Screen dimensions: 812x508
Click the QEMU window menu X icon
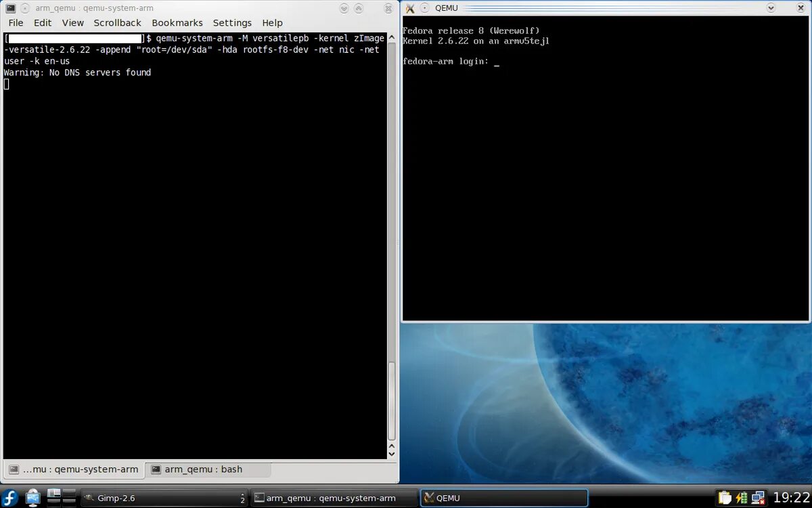point(409,8)
